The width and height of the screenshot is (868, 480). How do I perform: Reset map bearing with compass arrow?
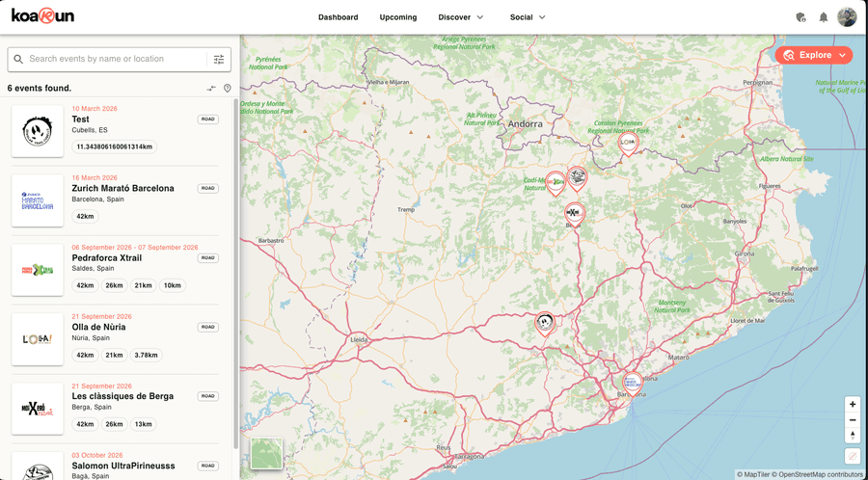point(852,436)
